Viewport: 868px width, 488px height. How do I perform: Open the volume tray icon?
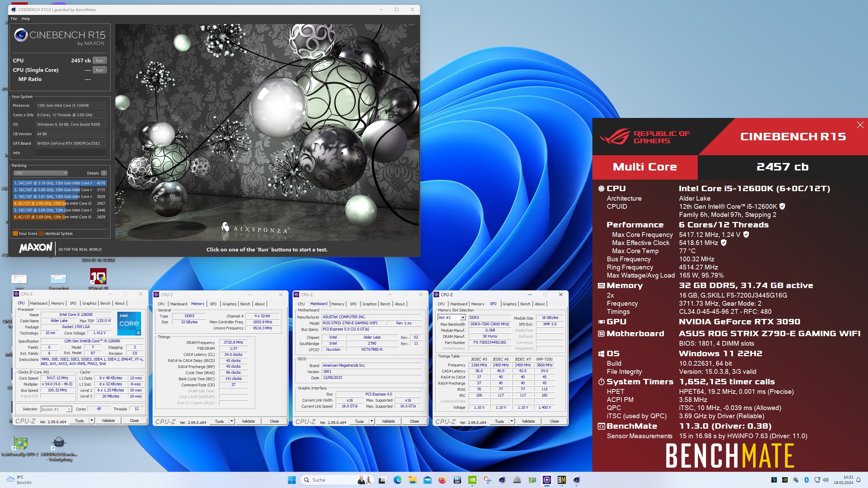tap(826, 480)
